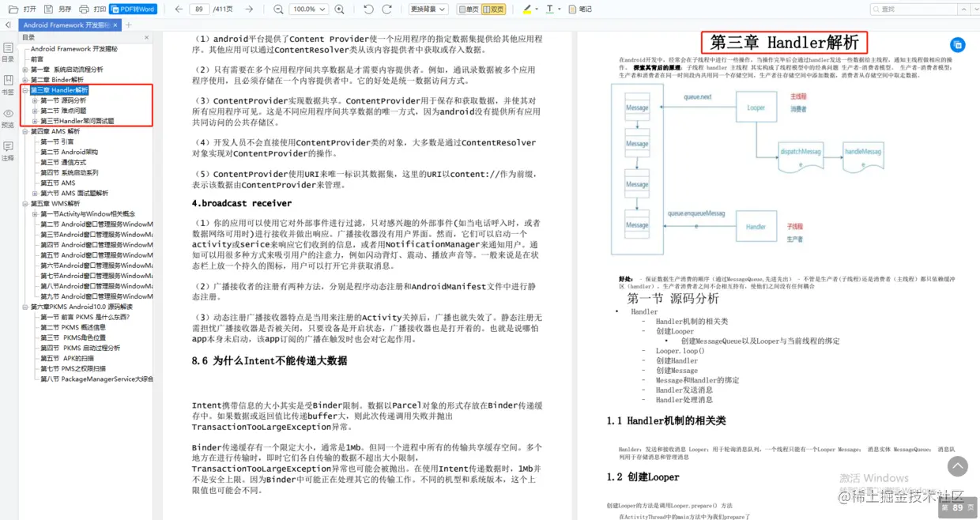Switch to 单页 single-page view
980x520 pixels.
[x=469, y=9]
